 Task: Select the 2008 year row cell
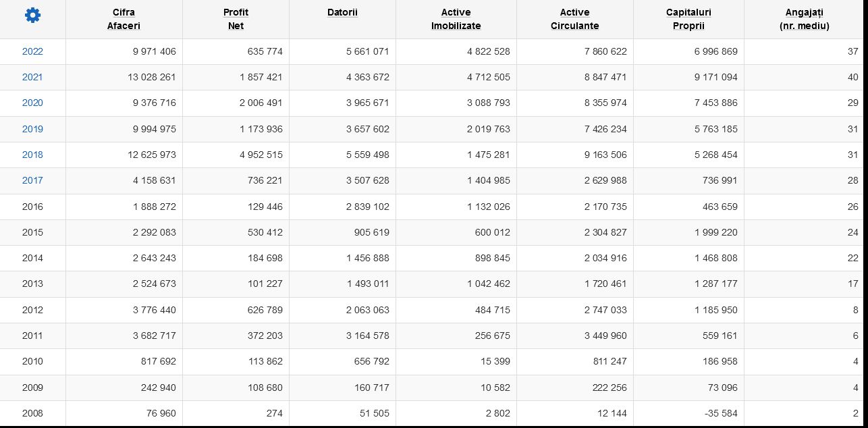pyautogui.click(x=32, y=413)
